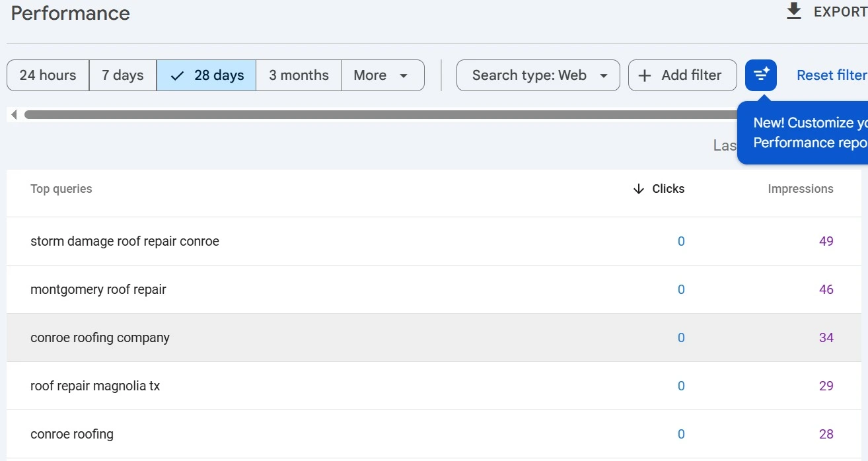
Task: Click impressions value 34
Action: (826, 337)
